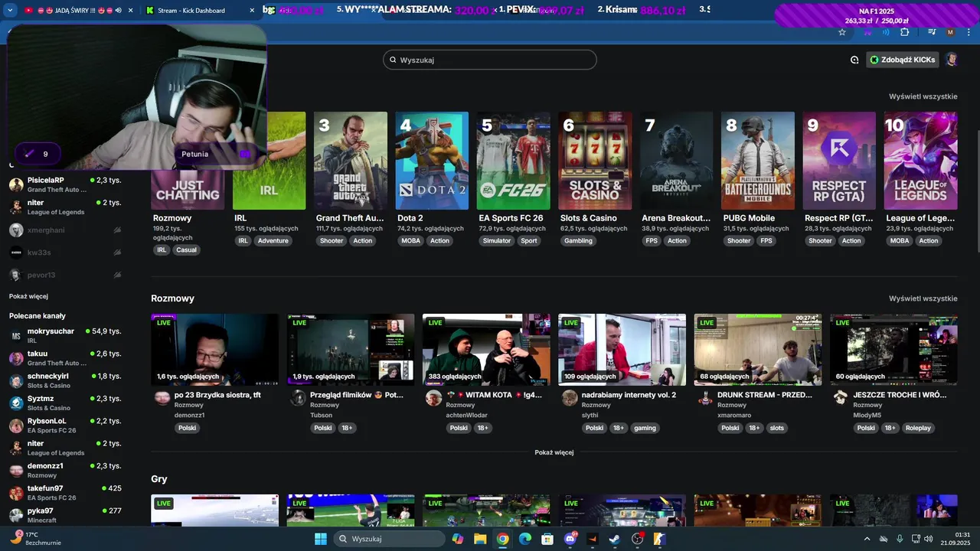Click the Windows taskbar search box
Image resolution: width=980 pixels, height=551 pixels.
pyautogui.click(x=390, y=539)
